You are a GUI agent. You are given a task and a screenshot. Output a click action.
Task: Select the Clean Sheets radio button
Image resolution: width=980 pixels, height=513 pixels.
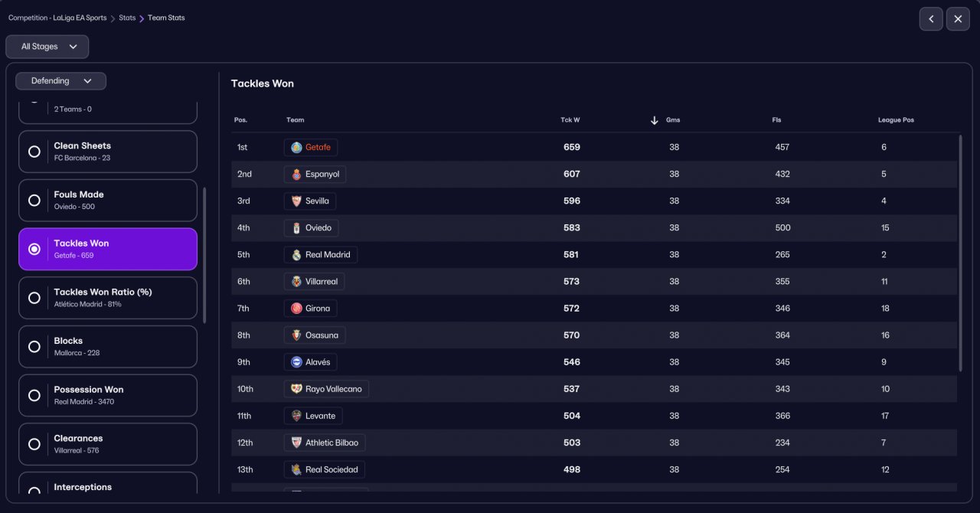[34, 152]
